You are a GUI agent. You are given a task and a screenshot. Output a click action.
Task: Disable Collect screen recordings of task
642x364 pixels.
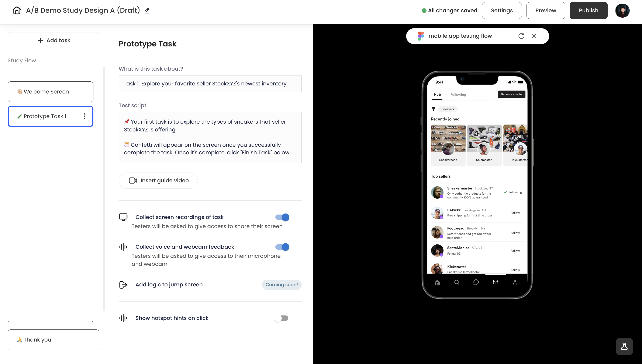(282, 217)
